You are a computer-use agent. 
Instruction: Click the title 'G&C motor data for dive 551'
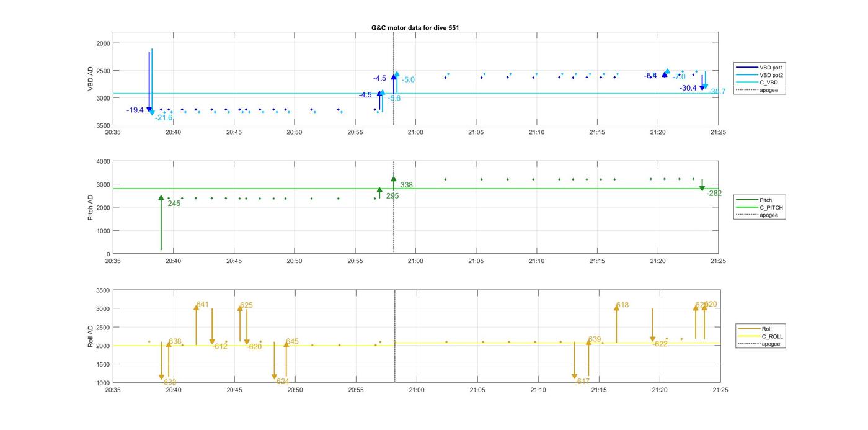click(x=415, y=28)
